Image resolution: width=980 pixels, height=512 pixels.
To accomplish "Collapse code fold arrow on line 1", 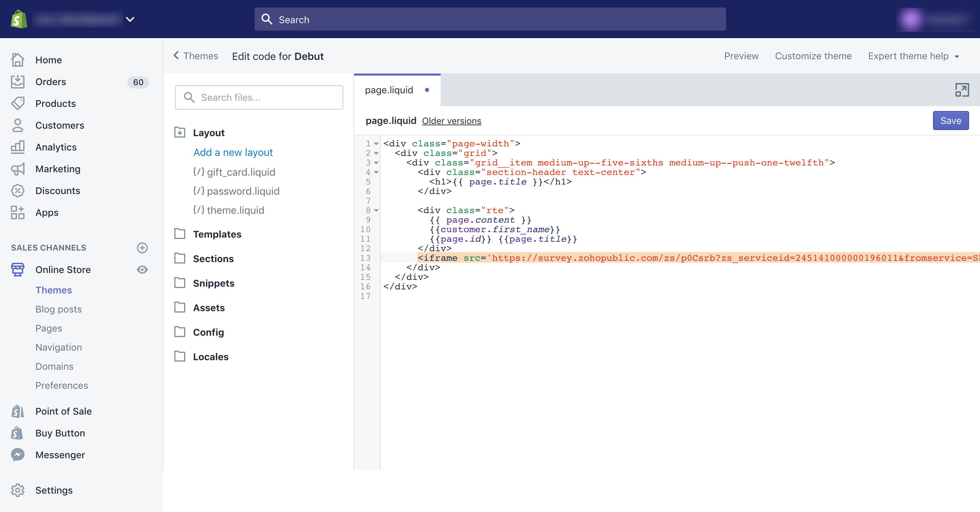I will coord(376,144).
